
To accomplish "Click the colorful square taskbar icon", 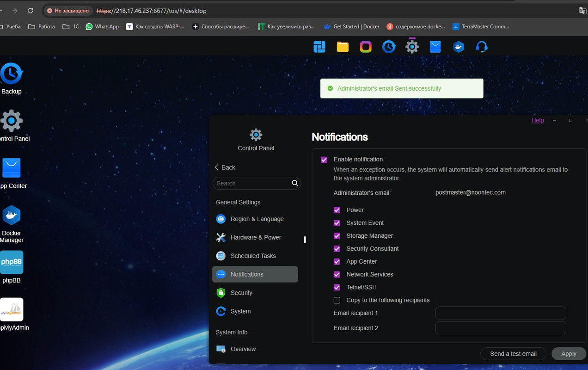I will click(366, 47).
